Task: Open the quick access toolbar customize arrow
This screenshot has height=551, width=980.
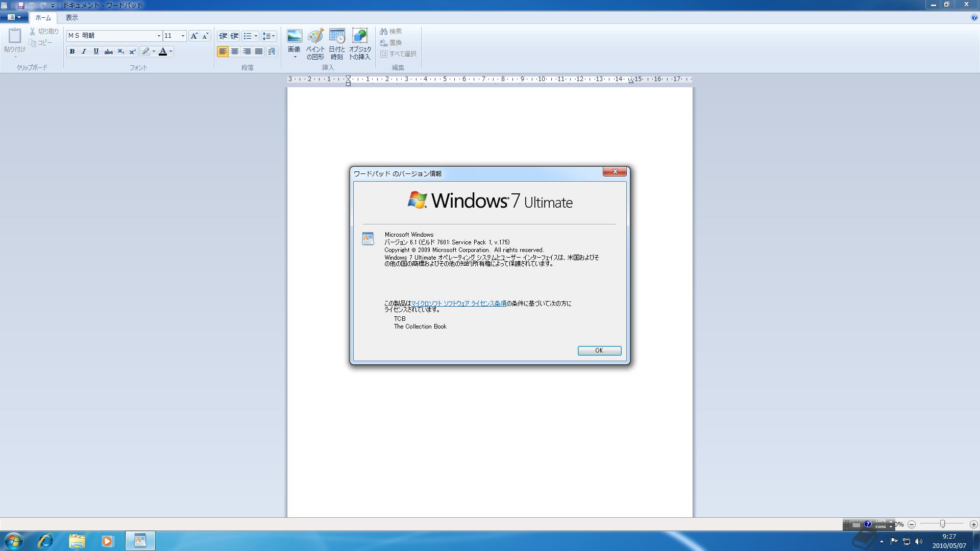Action: pos(53,6)
